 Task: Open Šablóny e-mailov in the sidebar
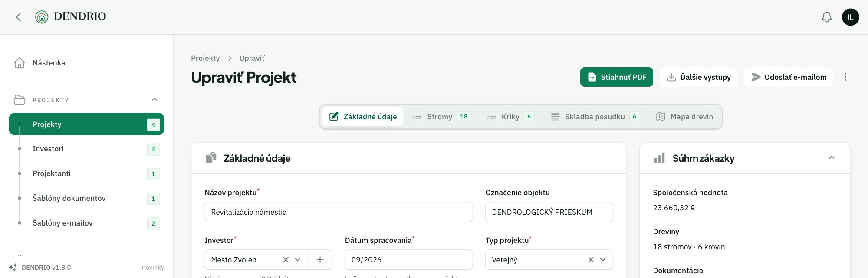point(86,223)
